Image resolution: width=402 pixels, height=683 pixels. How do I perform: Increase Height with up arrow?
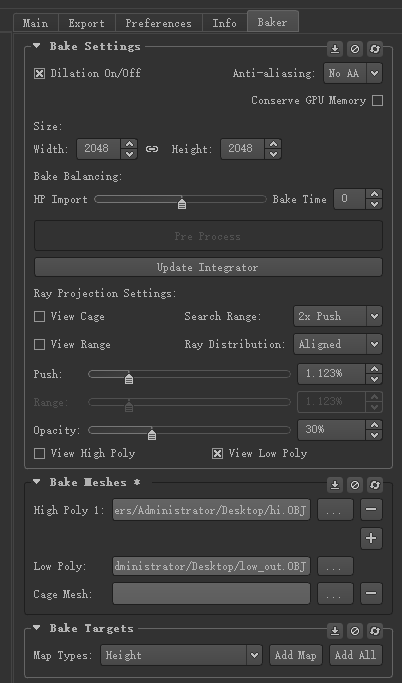(273, 144)
